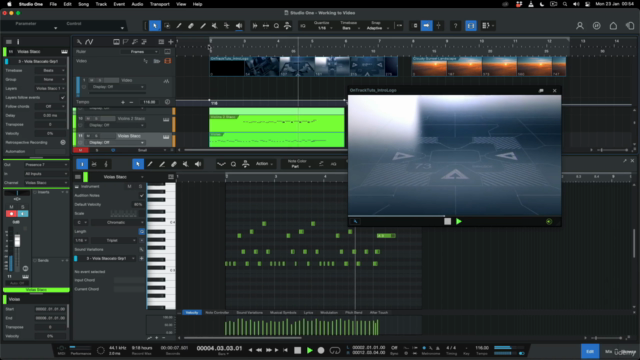Toggle record arm on channel strip
Viewport: 640px width, 360px height.
(x=11, y=213)
